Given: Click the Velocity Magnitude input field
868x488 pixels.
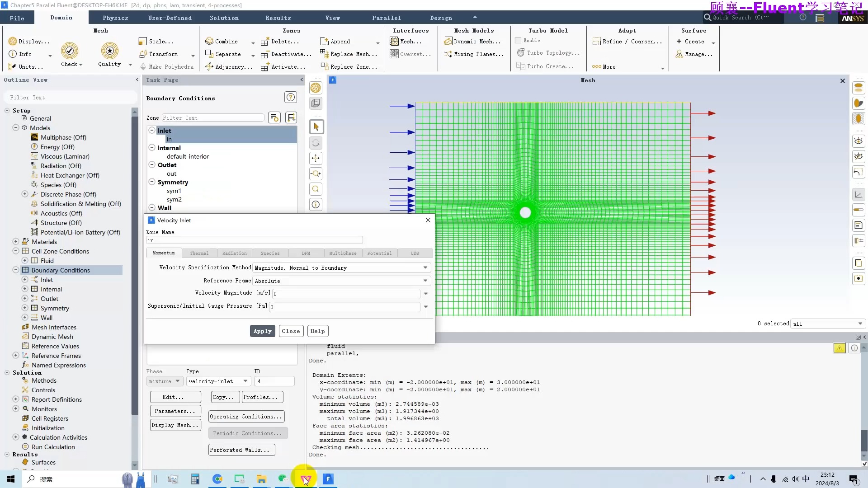Looking at the screenshot, I should coord(346,294).
